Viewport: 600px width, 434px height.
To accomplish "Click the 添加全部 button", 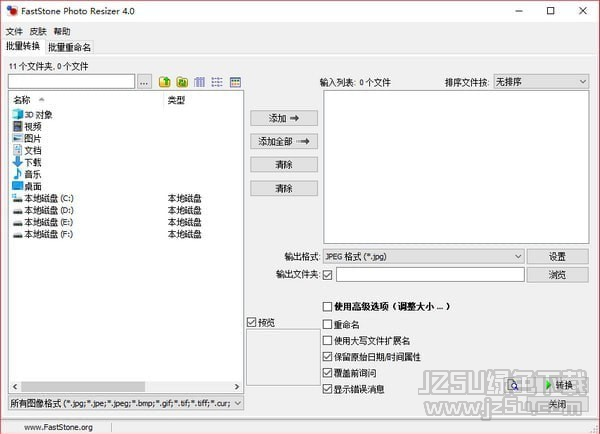I will pos(284,142).
